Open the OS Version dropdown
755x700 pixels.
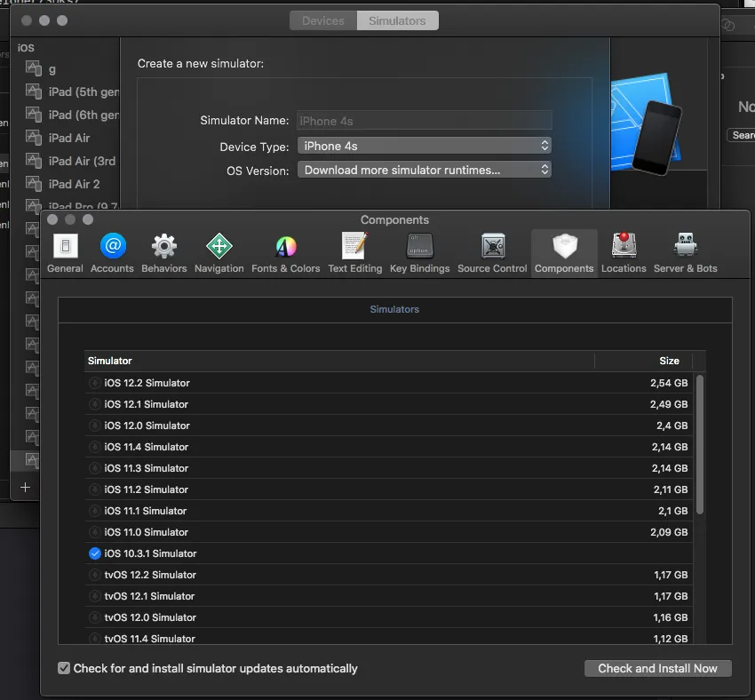pyautogui.click(x=425, y=170)
